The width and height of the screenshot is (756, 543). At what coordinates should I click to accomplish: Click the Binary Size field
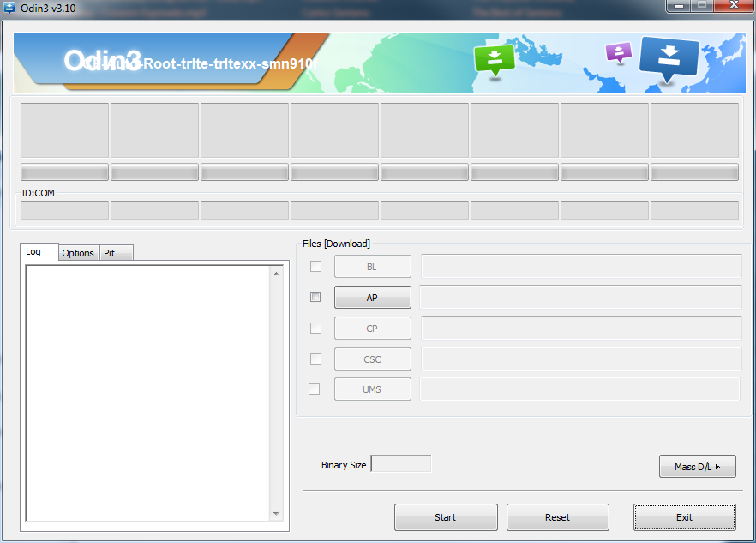(400, 464)
